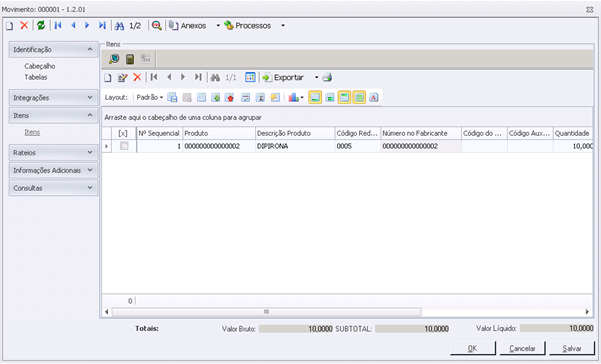Click the [x] select-all column header
601x364 pixels.
coord(123,133)
